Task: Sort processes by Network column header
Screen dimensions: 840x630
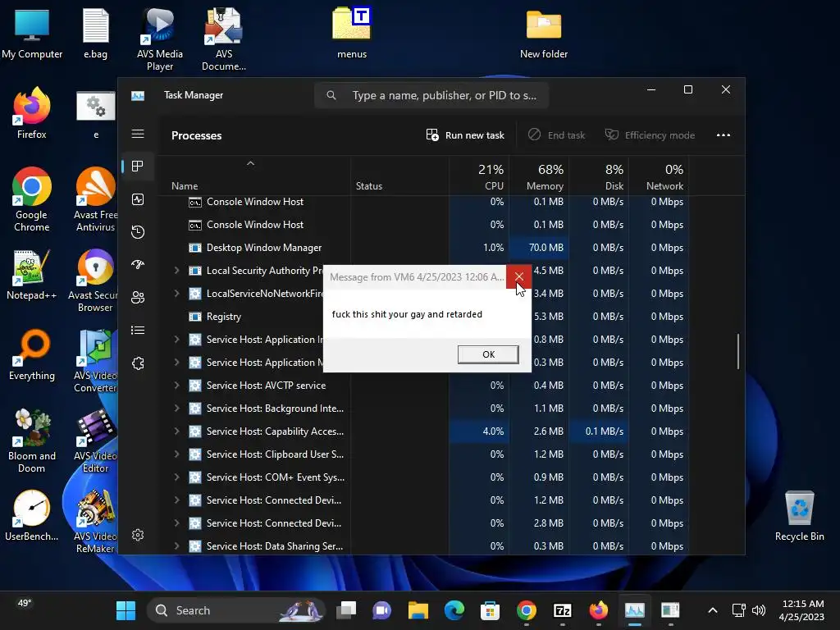Action: [659, 176]
